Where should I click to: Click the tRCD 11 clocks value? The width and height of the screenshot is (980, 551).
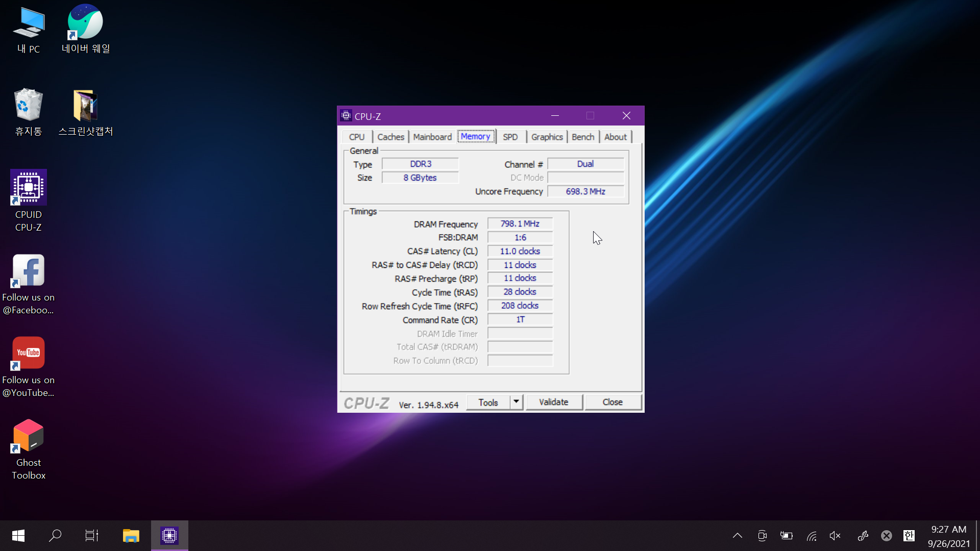tap(520, 265)
